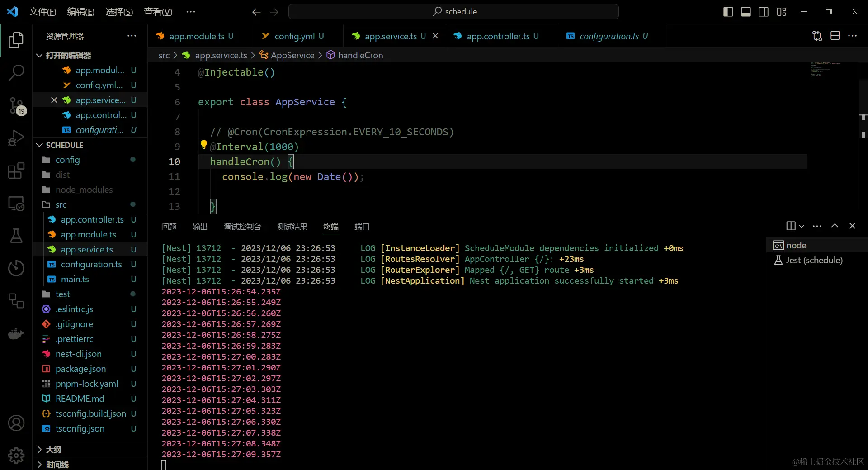Open the menu bar overflow ellipsis
The height and width of the screenshot is (470, 868).
191,12
